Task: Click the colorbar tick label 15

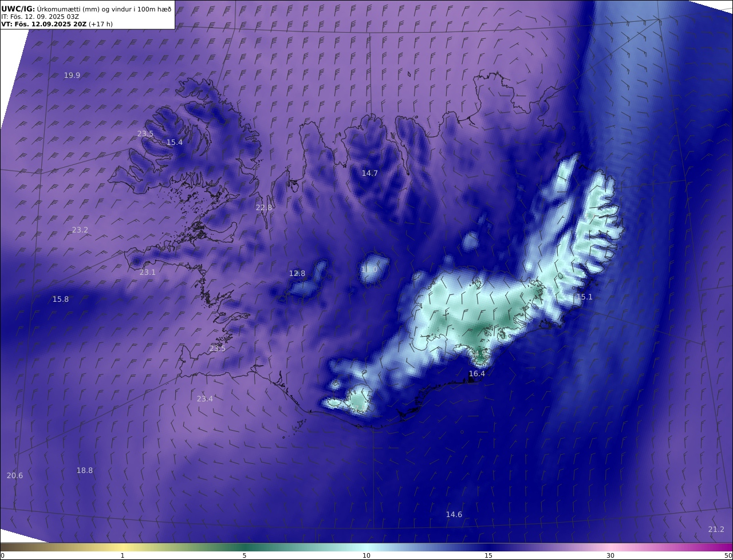Action: pos(488,555)
